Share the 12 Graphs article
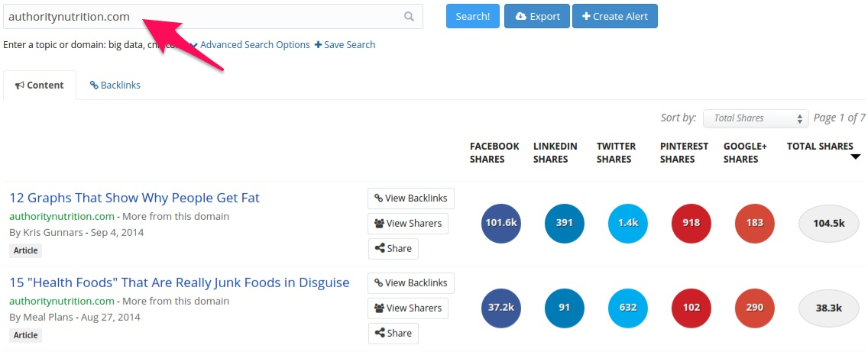The image size is (868, 352). tap(393, 249)
